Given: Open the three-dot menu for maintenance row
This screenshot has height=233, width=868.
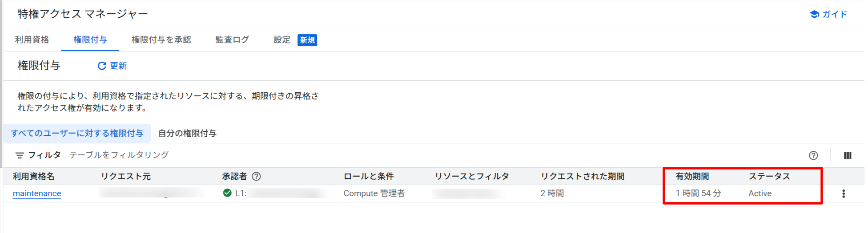Looking at the screenshot, I should (x=843, y=194).
